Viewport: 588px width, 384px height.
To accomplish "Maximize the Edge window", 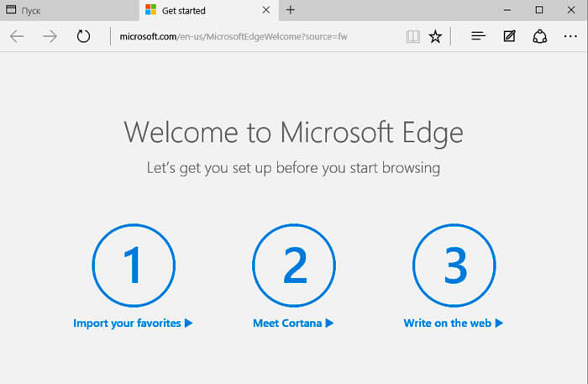I will coord(539,10).
